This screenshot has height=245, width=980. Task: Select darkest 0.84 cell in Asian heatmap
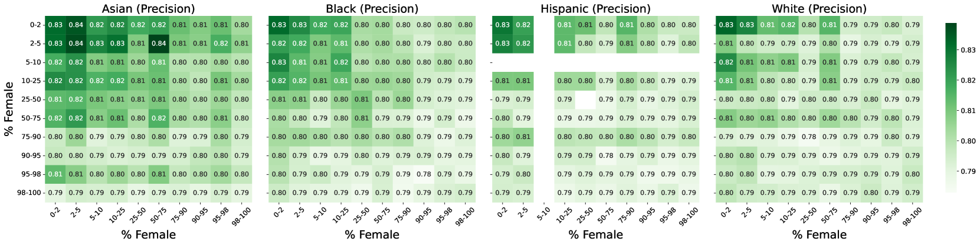(x=159, y=44)
